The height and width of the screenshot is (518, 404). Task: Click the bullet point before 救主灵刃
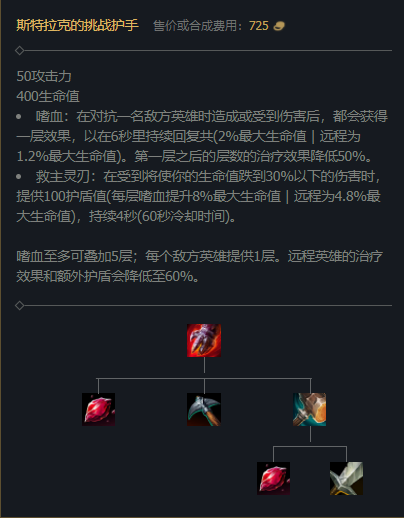click(19, 177)
